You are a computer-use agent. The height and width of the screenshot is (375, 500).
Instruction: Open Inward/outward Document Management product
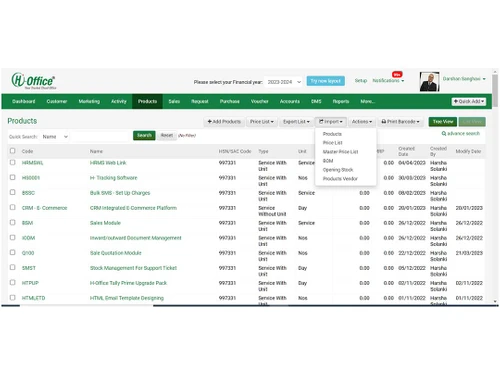(136, 238)
